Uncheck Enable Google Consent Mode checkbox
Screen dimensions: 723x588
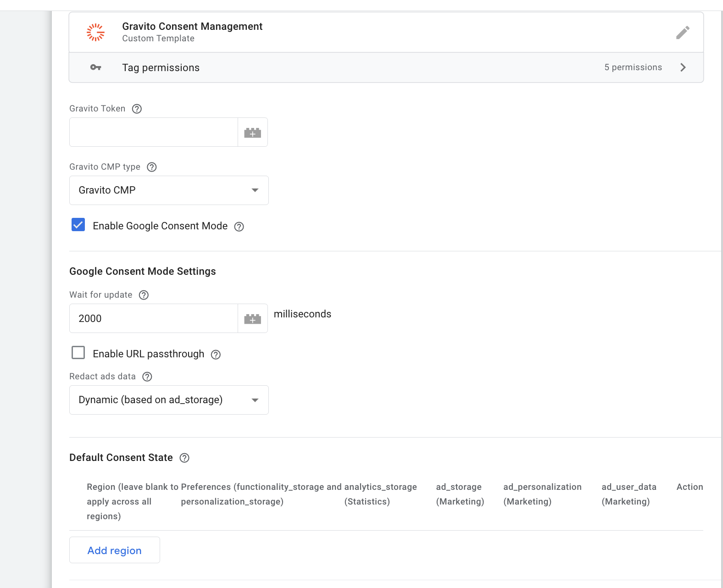[x=78, y=225]
